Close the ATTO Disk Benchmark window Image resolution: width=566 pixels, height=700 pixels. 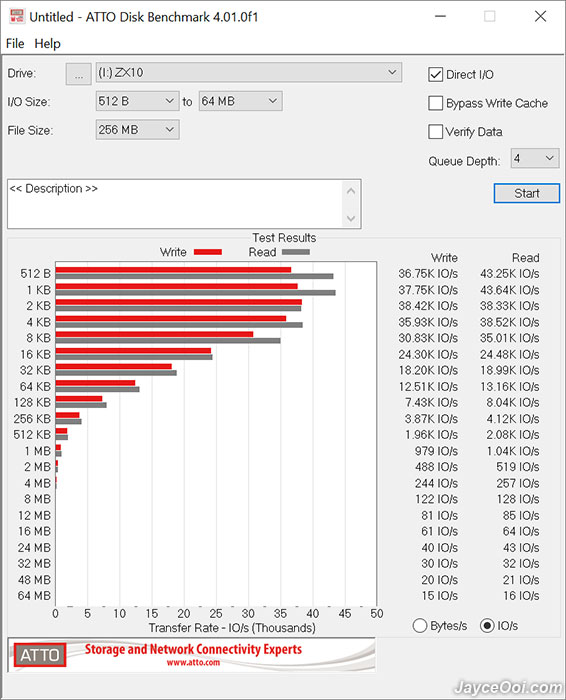540,17
